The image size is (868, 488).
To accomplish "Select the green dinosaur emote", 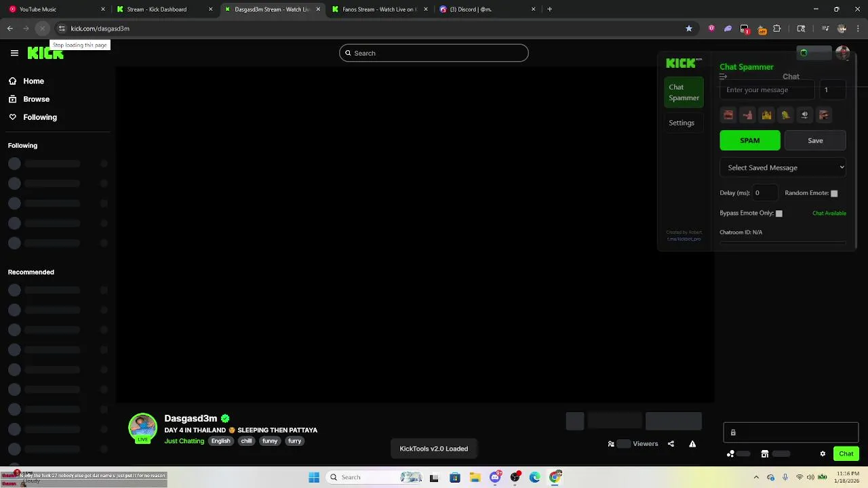I will pos(785,115).
